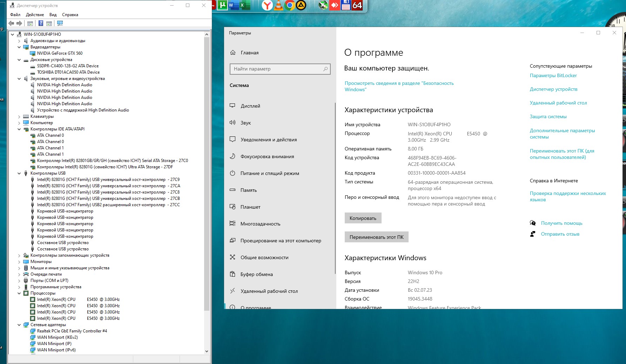This screenshot has width=626, height=364.
Task: Open the Действие menu
Action: tap(35, 15)
